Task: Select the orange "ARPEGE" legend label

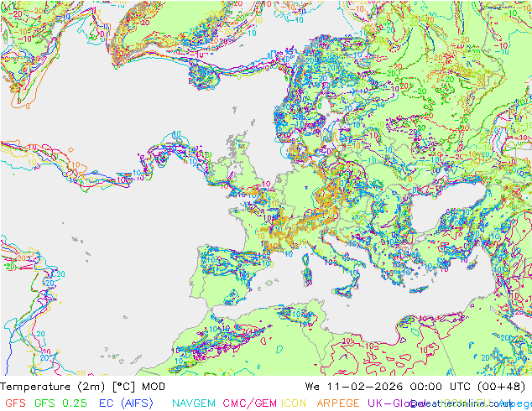Action: point(338,403)
